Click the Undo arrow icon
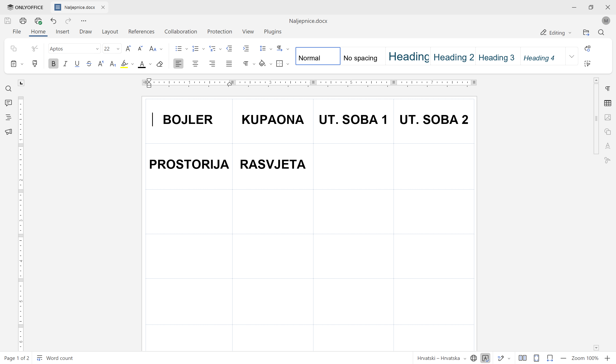Screen dimensions: 616x364 [x=53, y=21]
